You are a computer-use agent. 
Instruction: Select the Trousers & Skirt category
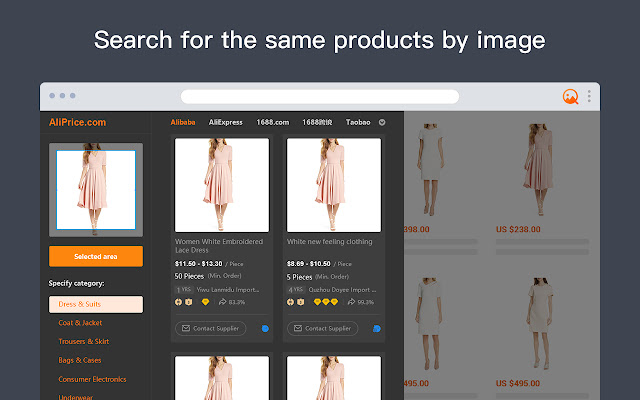click(84, 342)
